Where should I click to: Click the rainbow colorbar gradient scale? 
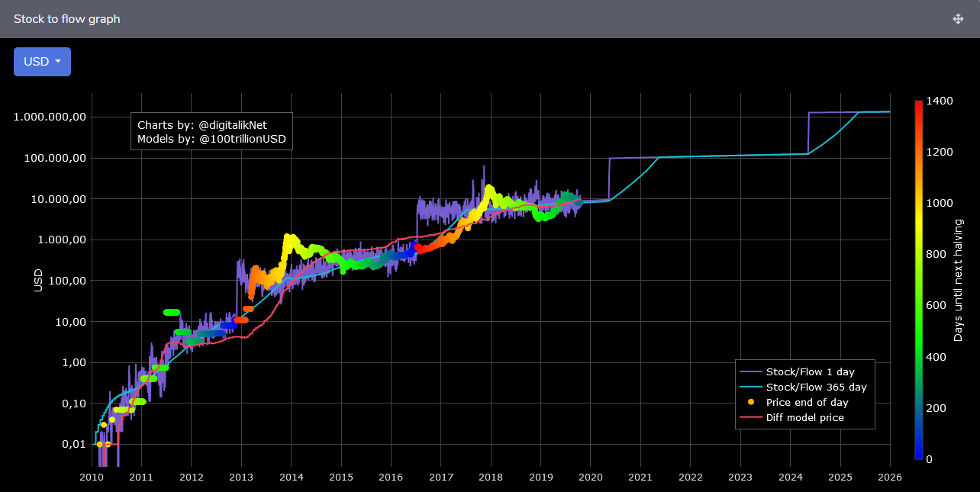point(919,280)
